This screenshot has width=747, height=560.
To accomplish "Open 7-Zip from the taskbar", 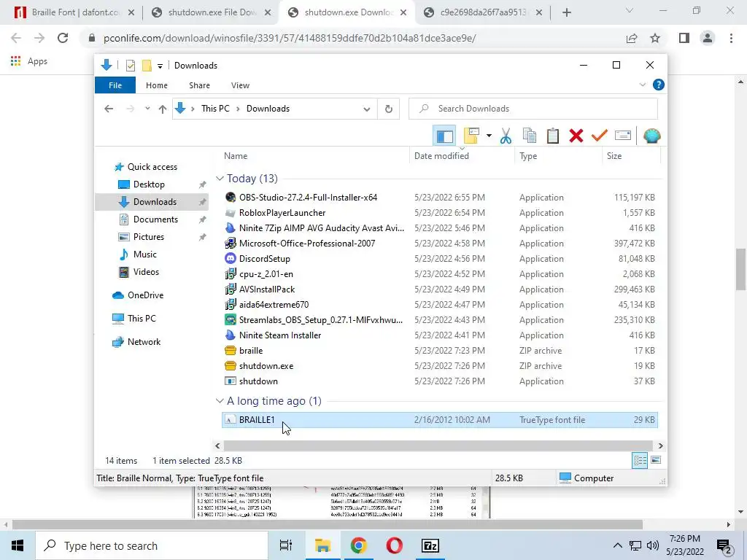I will coord(430,545).
